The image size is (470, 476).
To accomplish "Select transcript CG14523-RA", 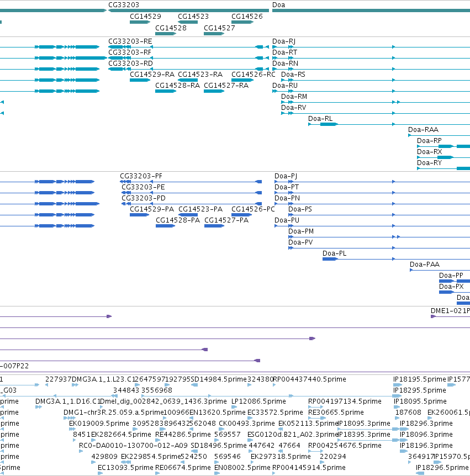I will click(x=200, y=75).
